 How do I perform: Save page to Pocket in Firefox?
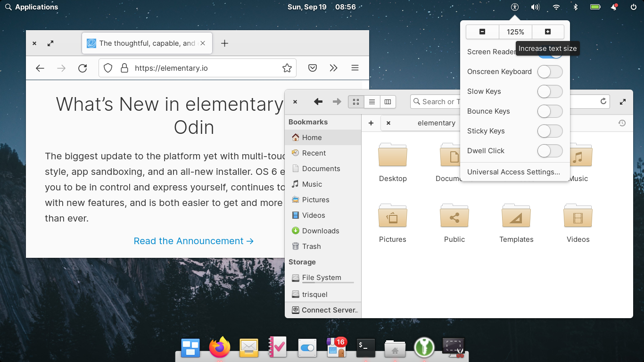point(312,68)
